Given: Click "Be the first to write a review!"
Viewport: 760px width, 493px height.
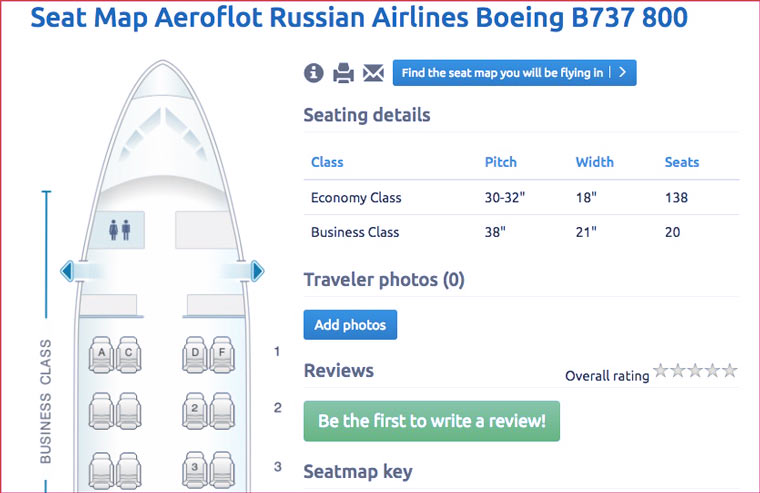Looking at the screenshot, I should [432, 421].
